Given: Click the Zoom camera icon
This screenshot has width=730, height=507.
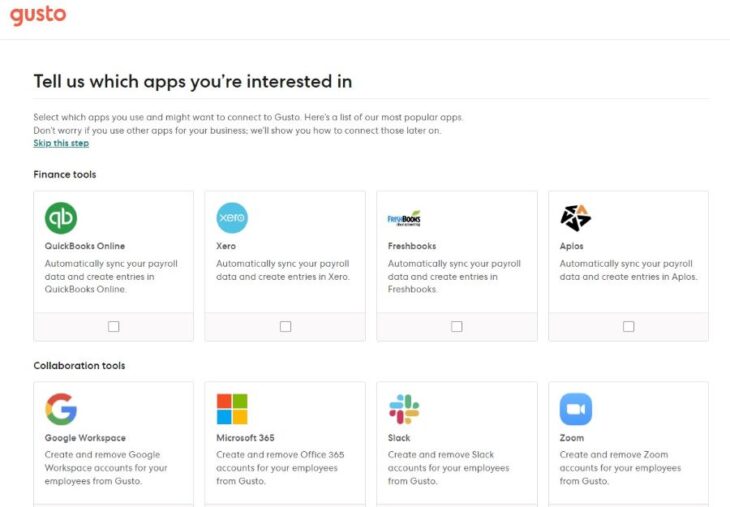Looking at the screenshot, I should point(575,409).
